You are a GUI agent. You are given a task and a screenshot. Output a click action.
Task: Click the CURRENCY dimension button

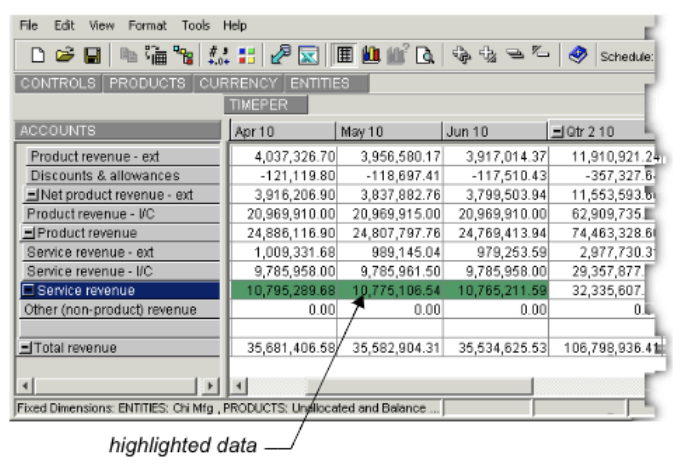(x=238, y=83)
